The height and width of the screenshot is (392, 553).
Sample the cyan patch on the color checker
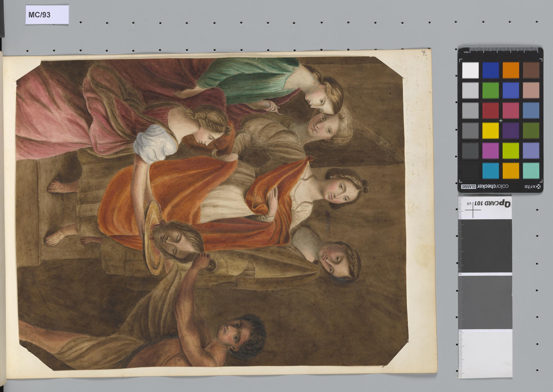tap(490, 171)
